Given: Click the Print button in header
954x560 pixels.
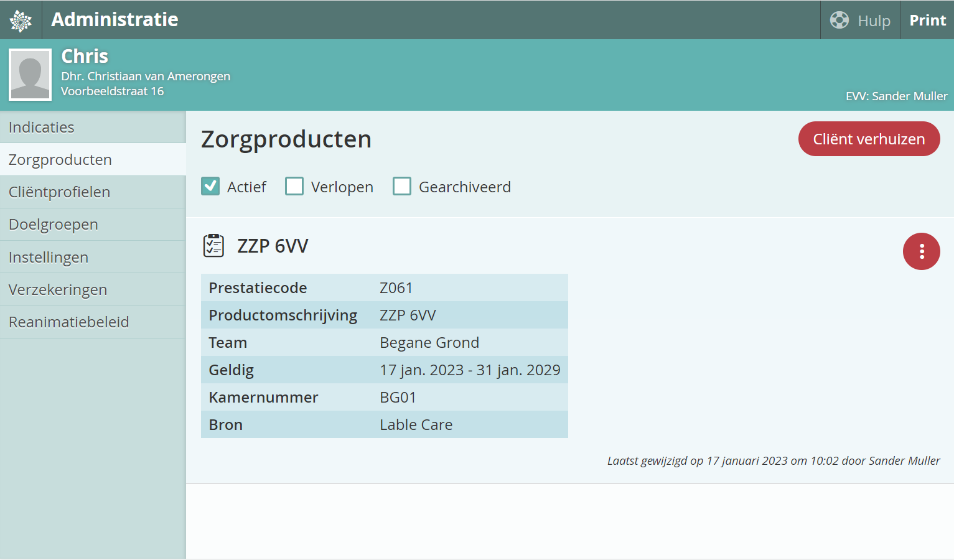Looking at the screenshot, I should click(x=927, y=21).
